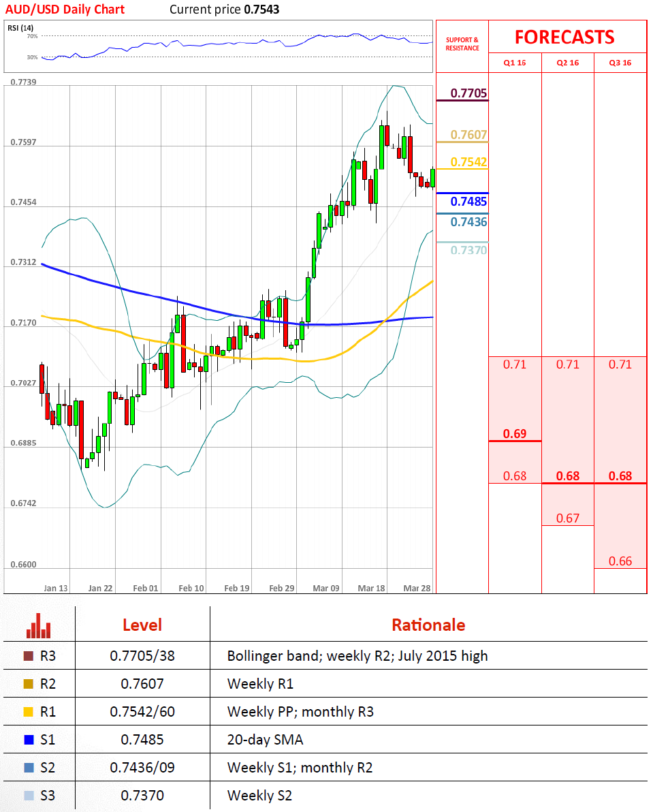Click the 0.7312 price axis label
Viewport: 653px width, 812px height.
click(x=24, y=262)
